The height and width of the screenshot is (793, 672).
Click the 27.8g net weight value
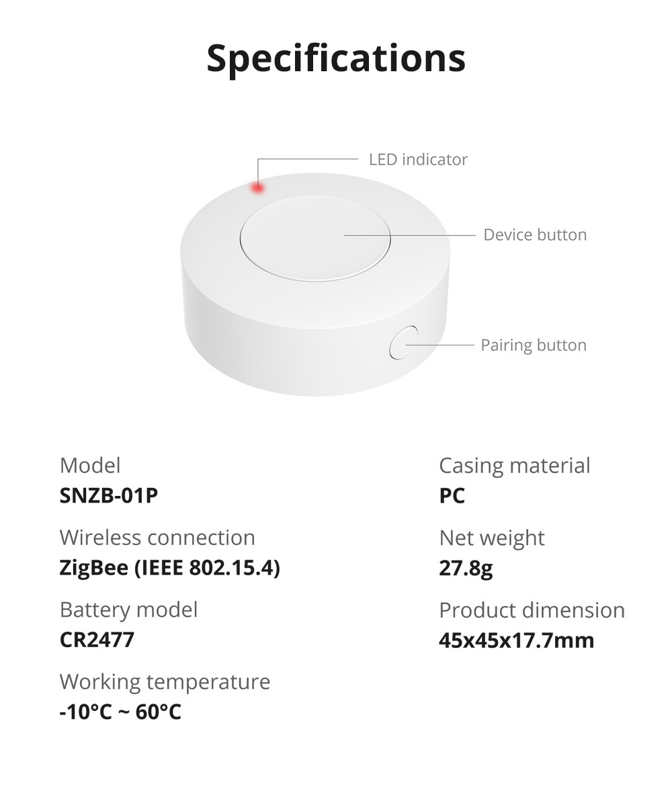[466, 569]
